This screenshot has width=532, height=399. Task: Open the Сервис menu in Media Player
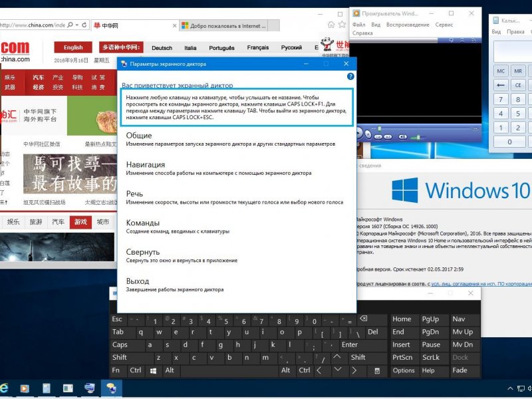click(x=444, y=25)
